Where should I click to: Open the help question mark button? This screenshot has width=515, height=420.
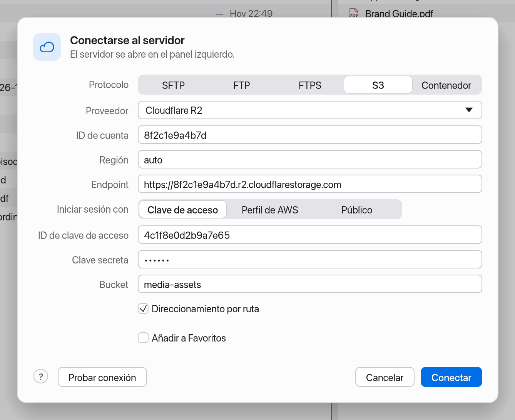coord(41,377)
